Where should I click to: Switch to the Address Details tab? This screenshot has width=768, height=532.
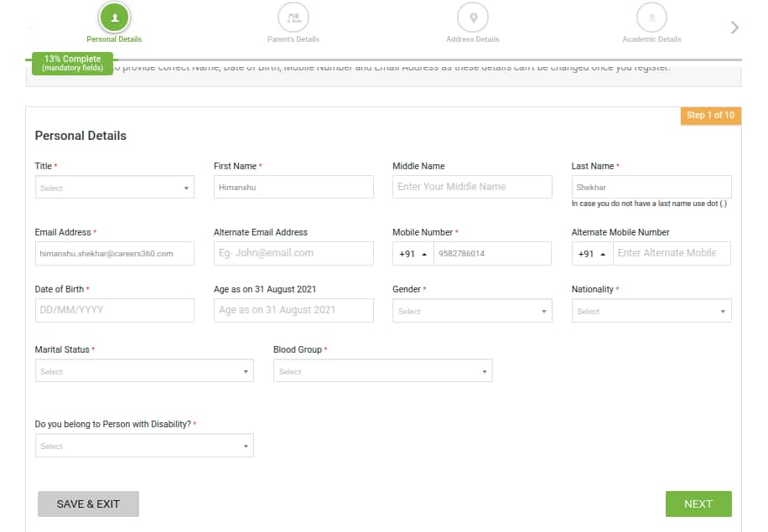[472, 38]
